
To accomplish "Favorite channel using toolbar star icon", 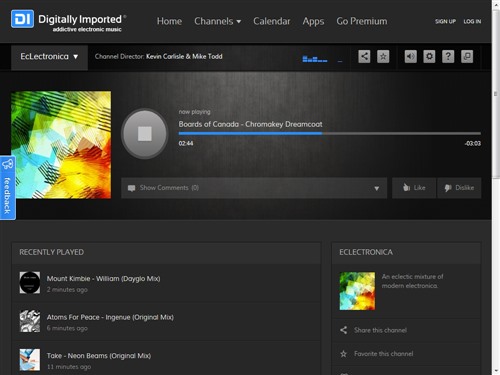I will 383,56.
